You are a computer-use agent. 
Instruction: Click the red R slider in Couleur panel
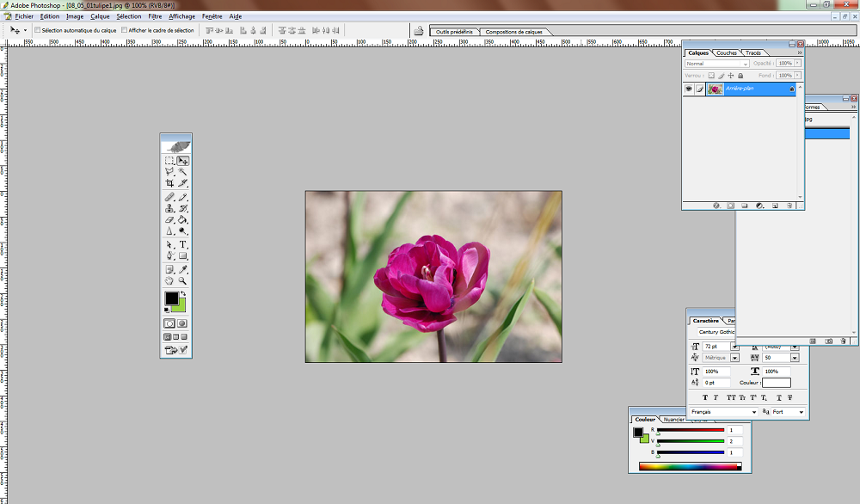tap(690, 430)
